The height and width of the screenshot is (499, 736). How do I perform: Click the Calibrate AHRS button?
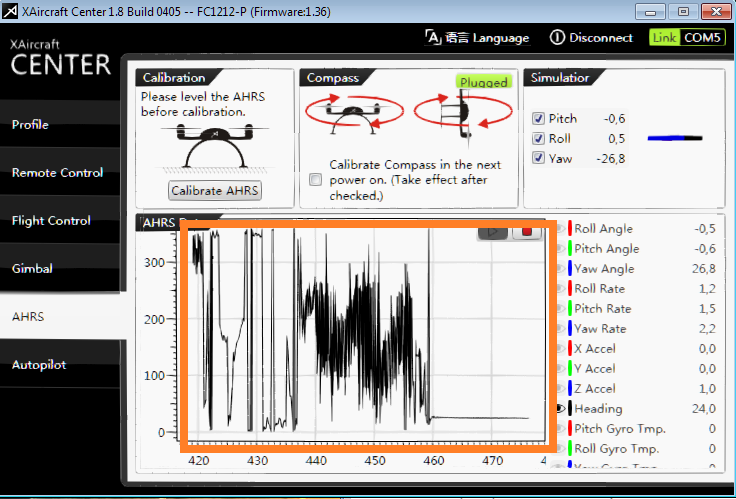tap(215, 191)
